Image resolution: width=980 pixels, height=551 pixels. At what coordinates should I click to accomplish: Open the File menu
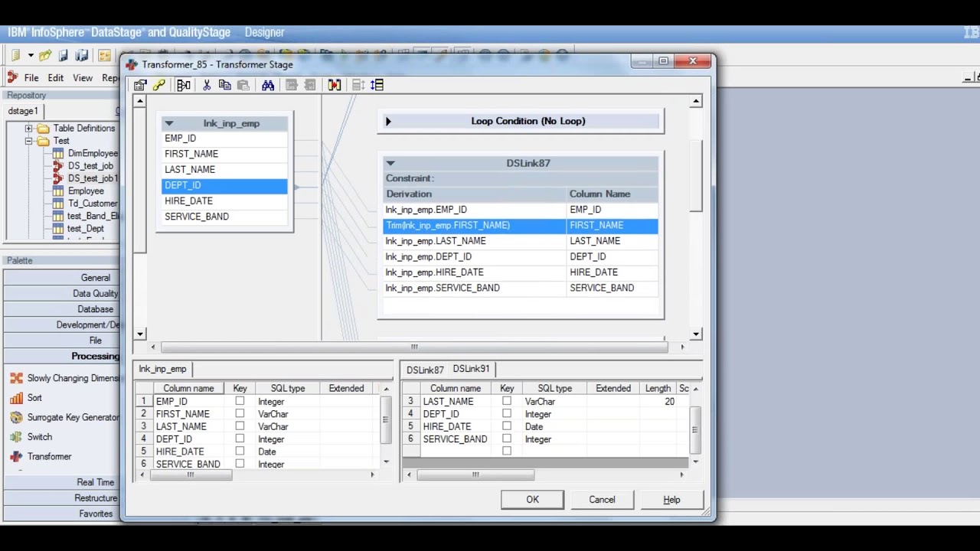(31, 78)
